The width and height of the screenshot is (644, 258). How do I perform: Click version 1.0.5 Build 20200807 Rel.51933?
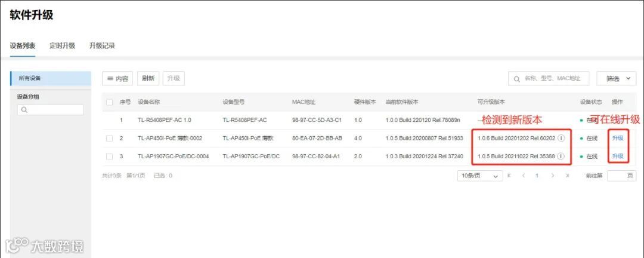[x=425, y=139]
